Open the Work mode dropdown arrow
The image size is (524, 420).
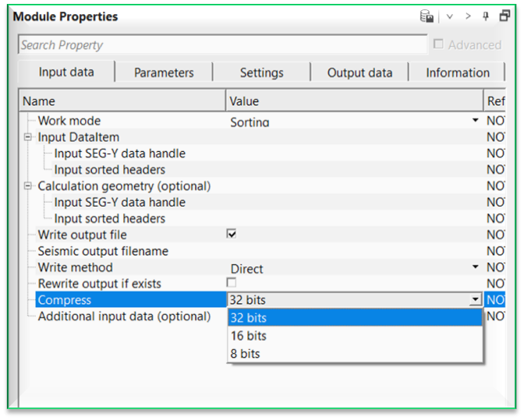[x=475, y=121]
